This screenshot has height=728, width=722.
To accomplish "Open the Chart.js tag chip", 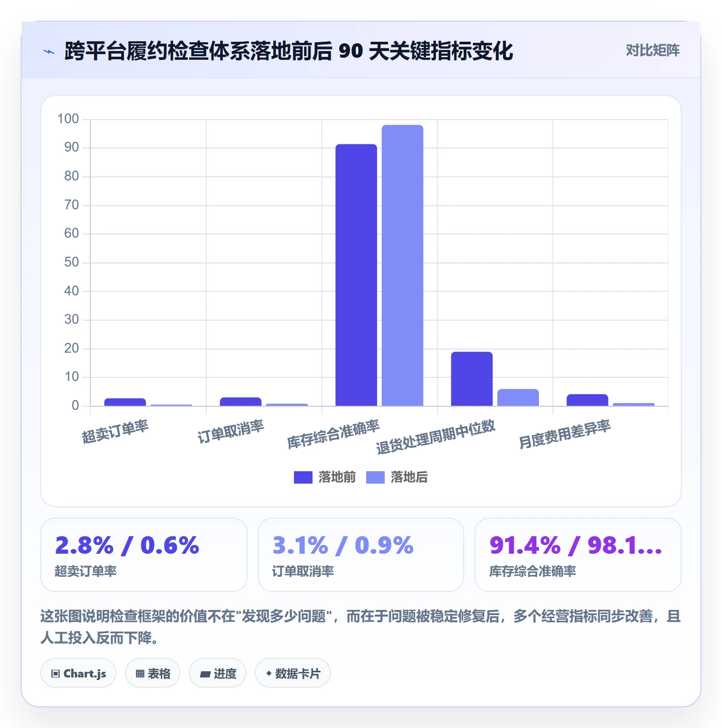I will [78, 673].
